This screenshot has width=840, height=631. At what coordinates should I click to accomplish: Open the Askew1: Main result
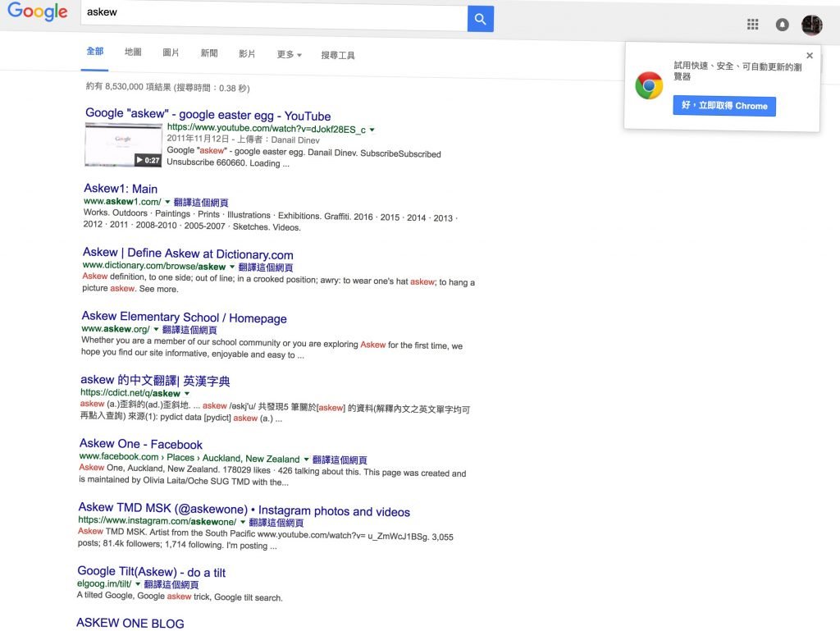pos(121,189)
